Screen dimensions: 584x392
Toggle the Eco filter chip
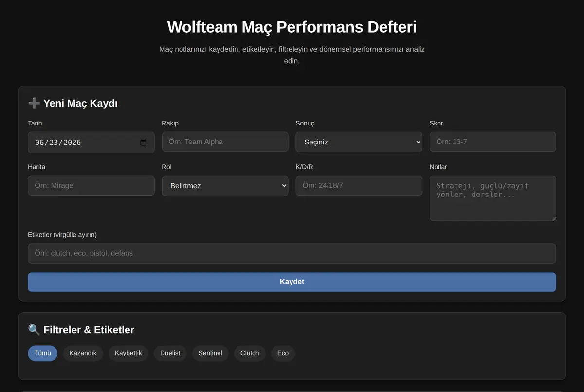click(x=283, y=353)
